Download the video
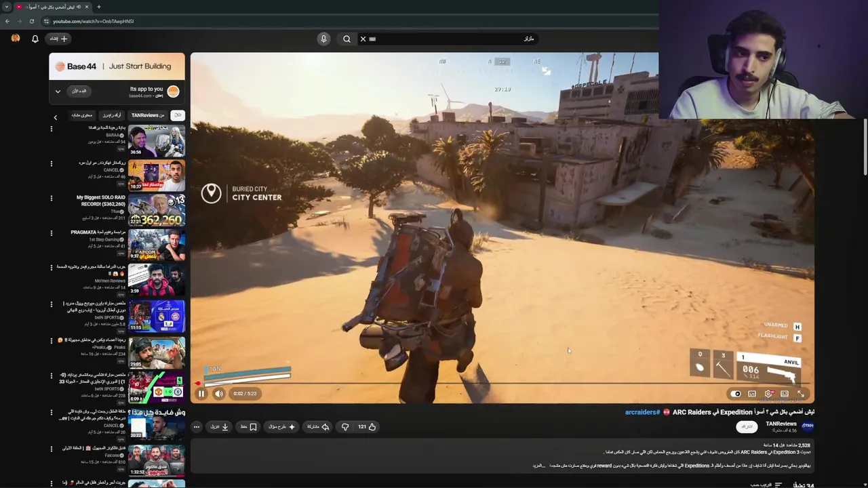Screen dimensions: 868x488 click(x=220, y=427)
